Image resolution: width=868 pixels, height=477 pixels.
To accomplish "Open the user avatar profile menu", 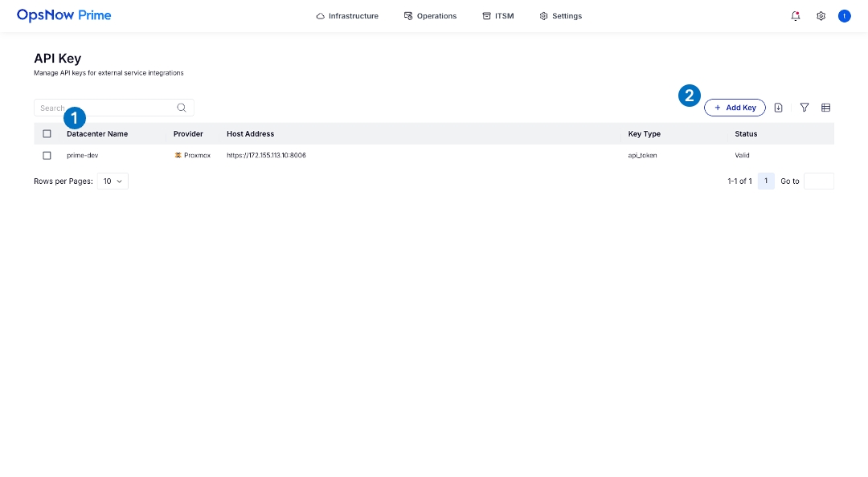I will [x=844, y=16].
